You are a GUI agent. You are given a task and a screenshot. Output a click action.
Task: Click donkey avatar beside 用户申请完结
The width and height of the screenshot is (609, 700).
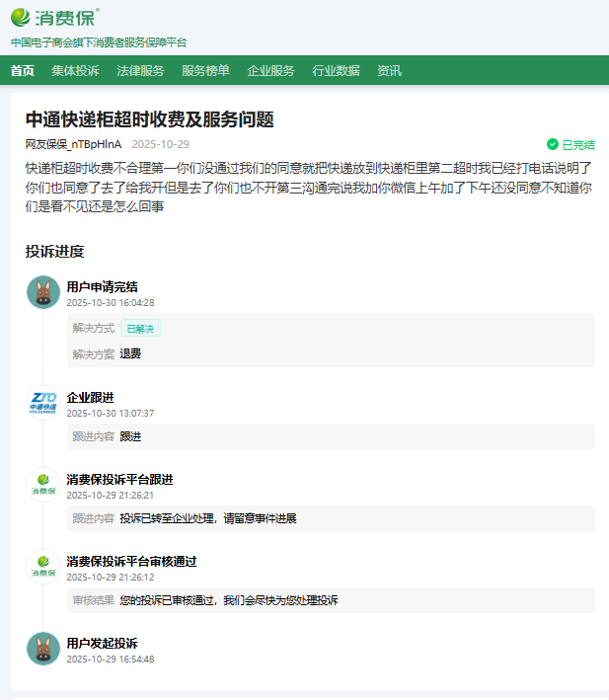[43, 292]
